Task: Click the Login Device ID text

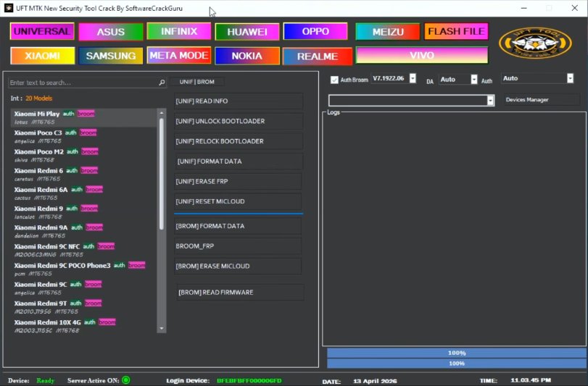Action: pos(249,381)
